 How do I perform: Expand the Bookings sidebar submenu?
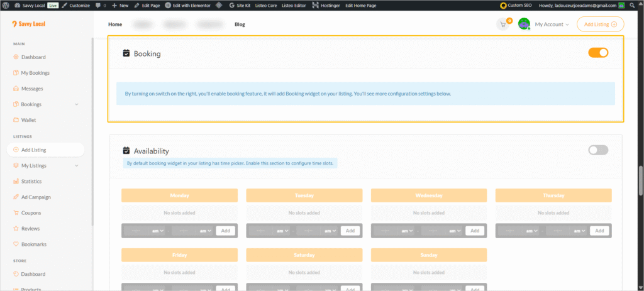click(76, 104)
